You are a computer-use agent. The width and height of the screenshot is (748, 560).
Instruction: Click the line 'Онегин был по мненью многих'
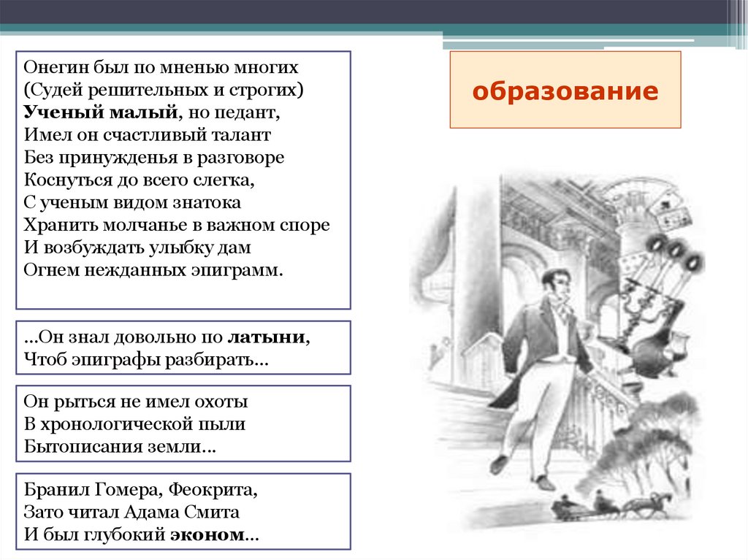click(x=161, y=67)
